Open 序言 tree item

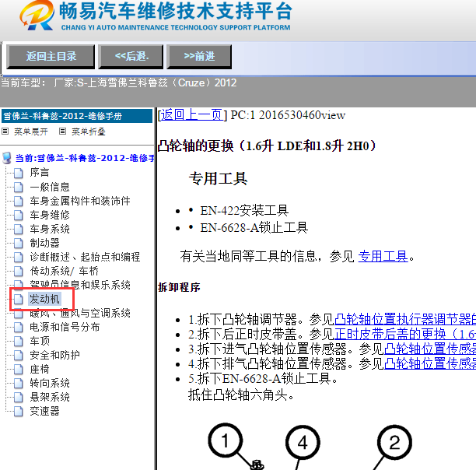tap(40, 173)
